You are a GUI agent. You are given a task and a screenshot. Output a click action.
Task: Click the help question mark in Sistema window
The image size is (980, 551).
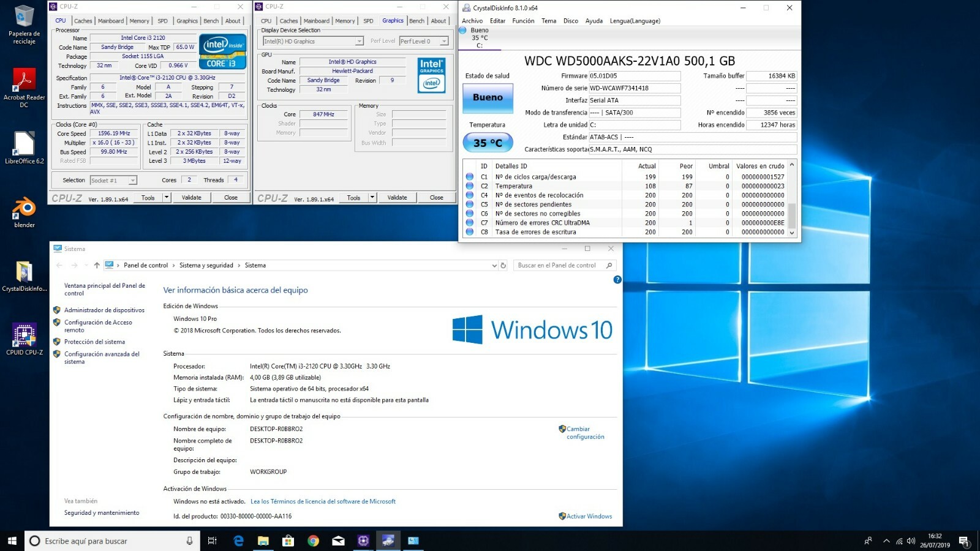pyautogui.click(x=617, y=280)
